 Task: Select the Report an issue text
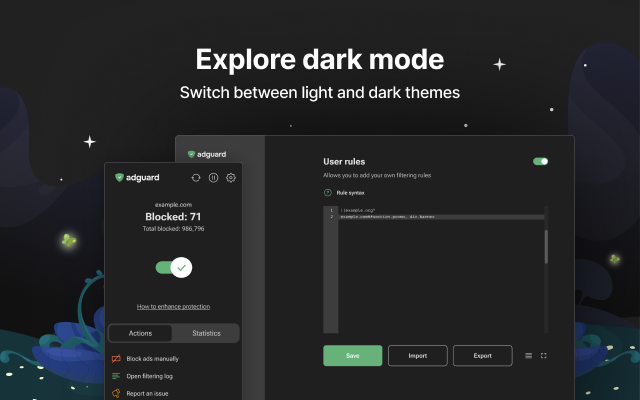147,393
